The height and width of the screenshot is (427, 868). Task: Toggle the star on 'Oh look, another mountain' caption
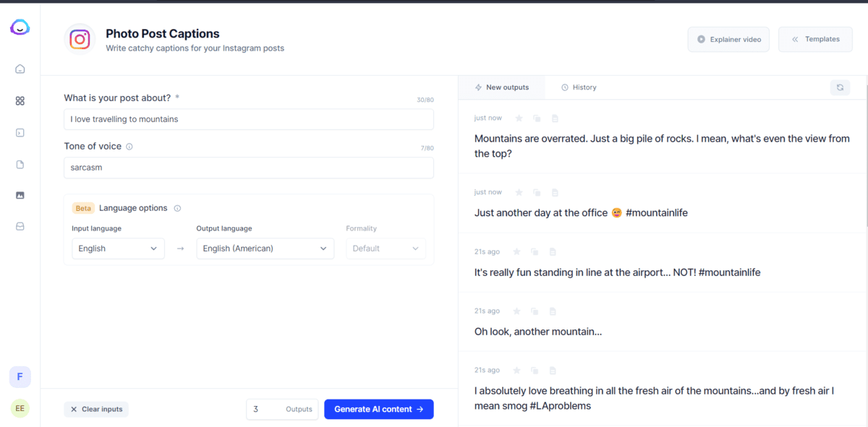click(516, 311)
